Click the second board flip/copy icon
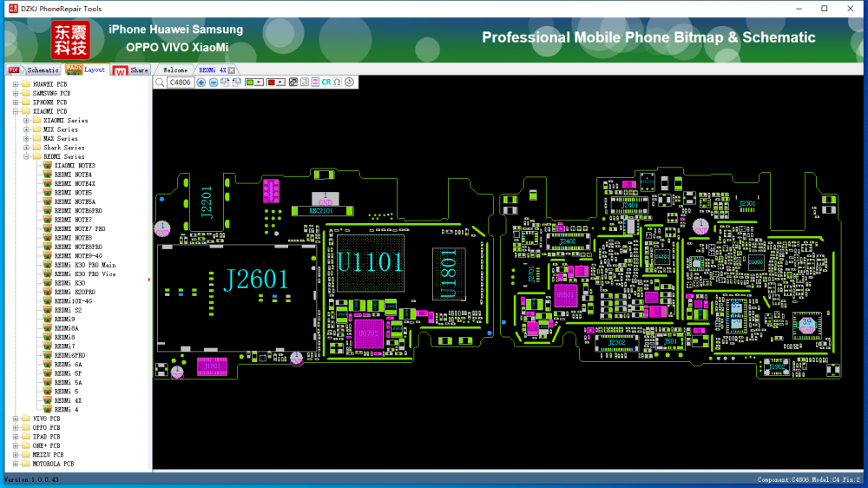This screenshot has width=868, height=488. coord(237,82)
